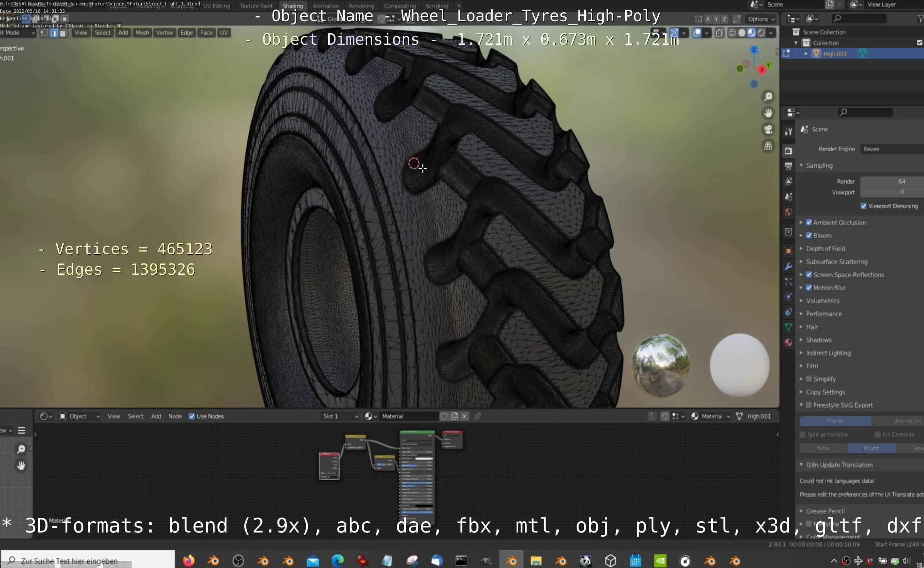This screenshot has width=924, height=568.
Task: Toggle the fake user shield icon
Action: (x=444, y=416)
